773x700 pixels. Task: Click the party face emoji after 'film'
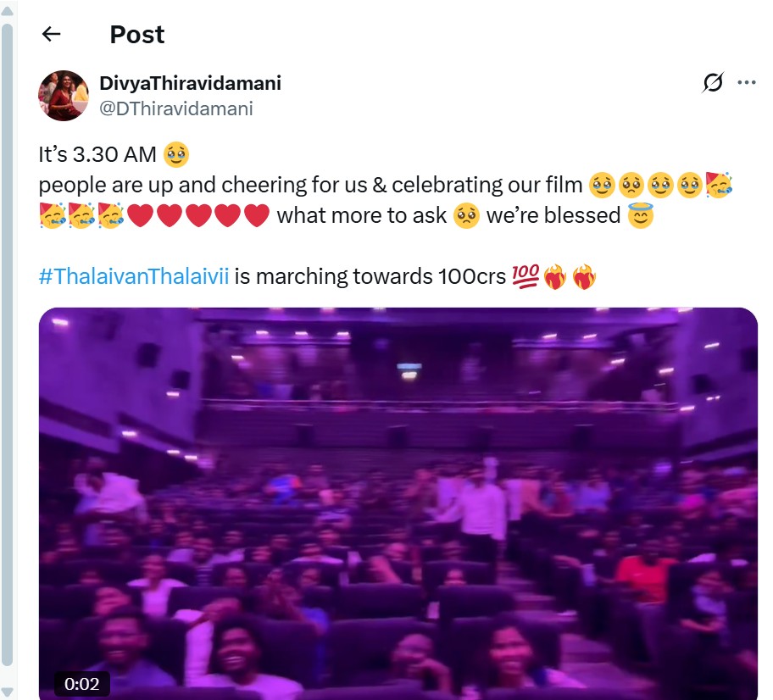click(x=718, y=185)
